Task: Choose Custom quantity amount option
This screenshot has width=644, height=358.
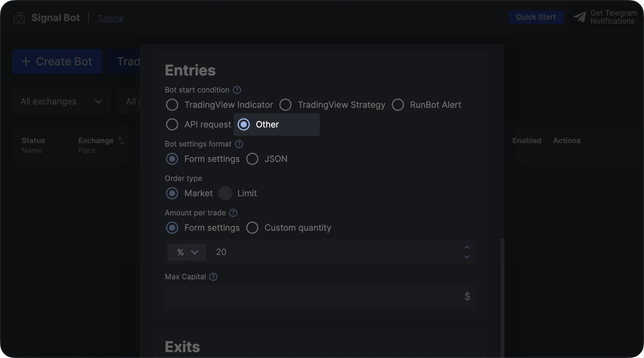Action: click(x=252, y=228)
